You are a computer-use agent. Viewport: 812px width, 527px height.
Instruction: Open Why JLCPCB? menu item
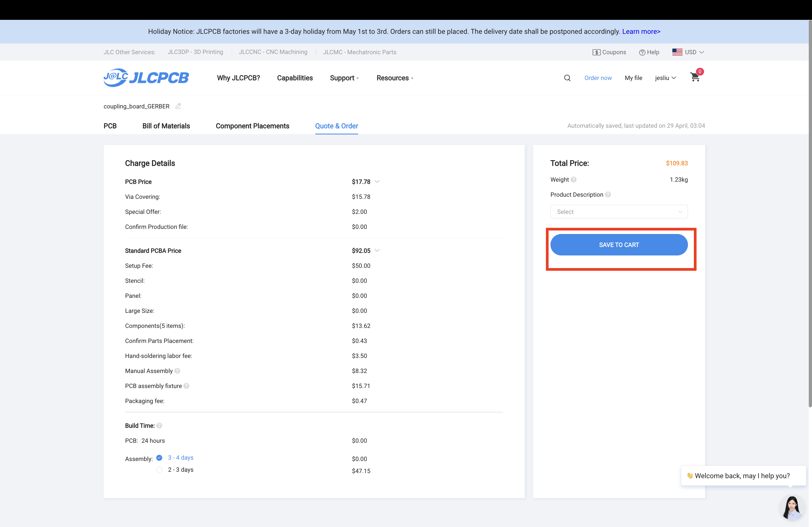pyautogui.click(x=238, y=78)
